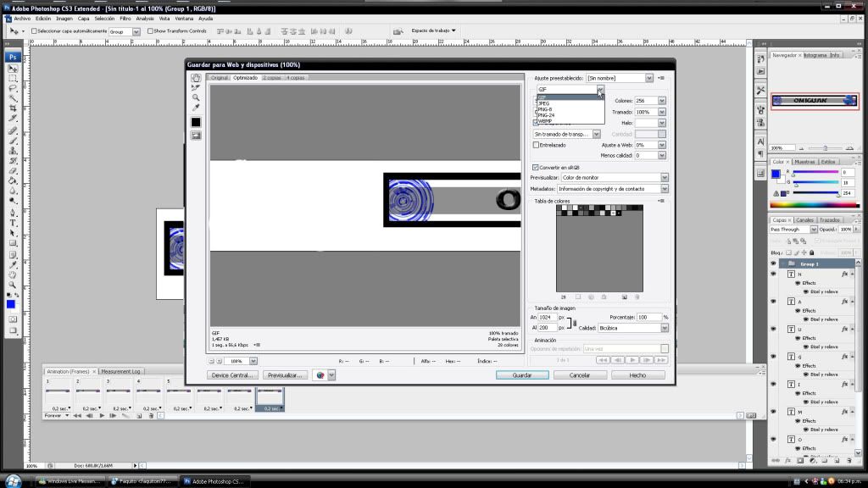The height and width of the screenshot is (488, 868).
Task: Open the browser preview icon in the dialog
Action: click(320, 375)
